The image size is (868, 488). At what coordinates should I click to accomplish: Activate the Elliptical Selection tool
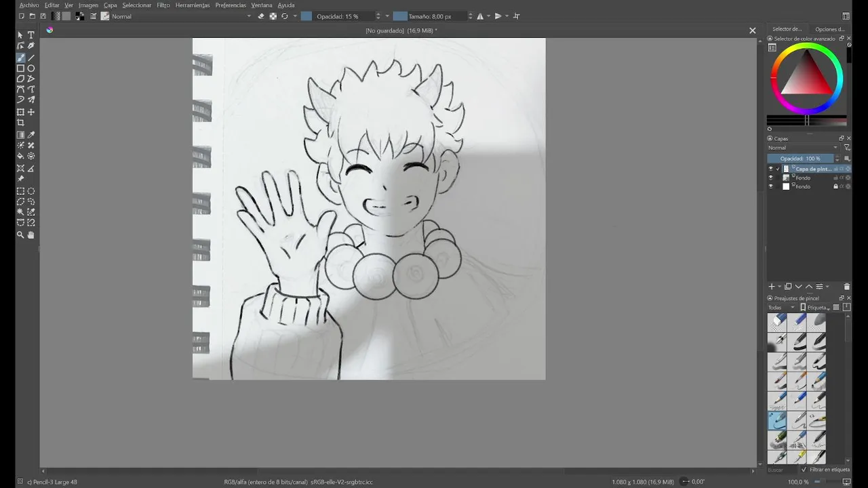tap(31, 191)
